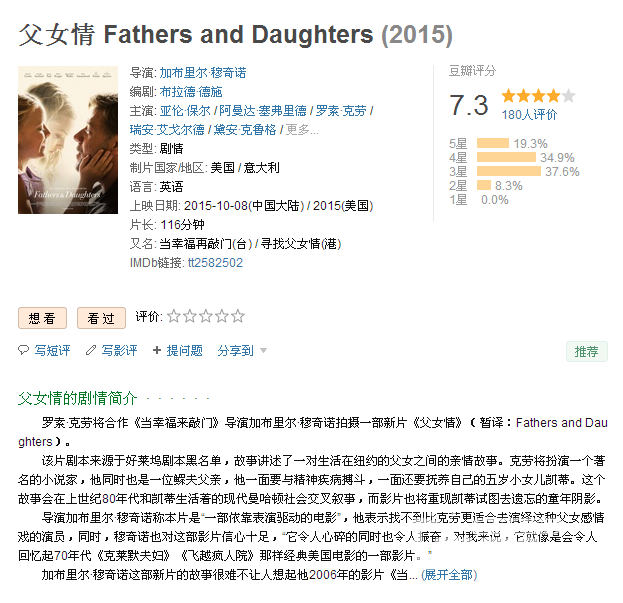The width and height of the screenshot is (623, 603).
Task: Expand full synopsis via 展开全部
Action: (x=449, y=574)
